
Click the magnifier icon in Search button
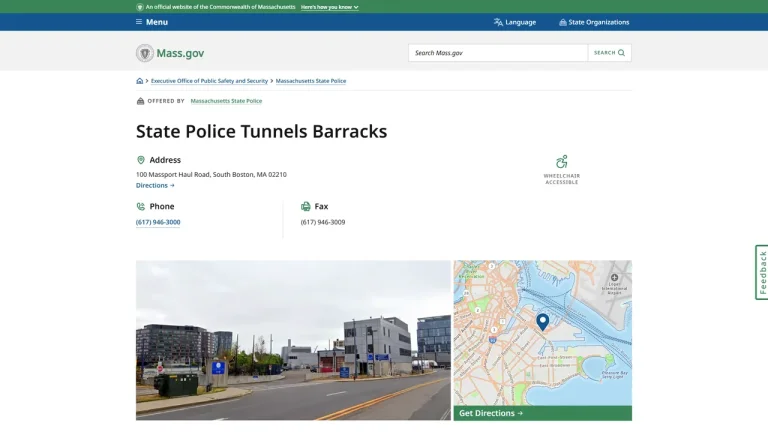[x=622, y=53]
